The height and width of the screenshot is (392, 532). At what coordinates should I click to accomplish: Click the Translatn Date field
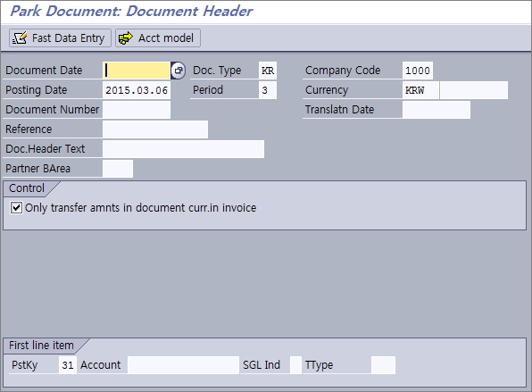pos(436,110)
